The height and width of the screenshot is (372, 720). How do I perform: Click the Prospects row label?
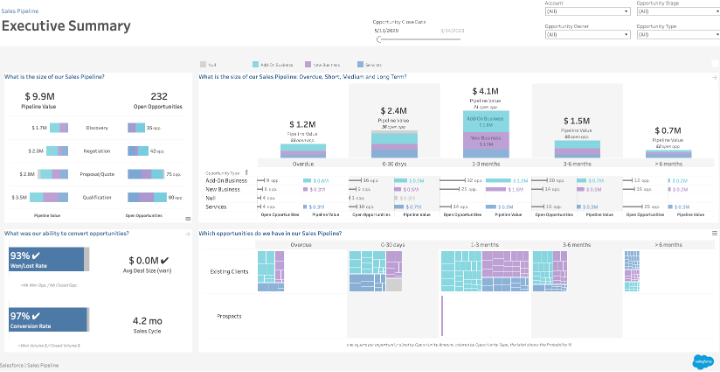(x=229, y=316)
